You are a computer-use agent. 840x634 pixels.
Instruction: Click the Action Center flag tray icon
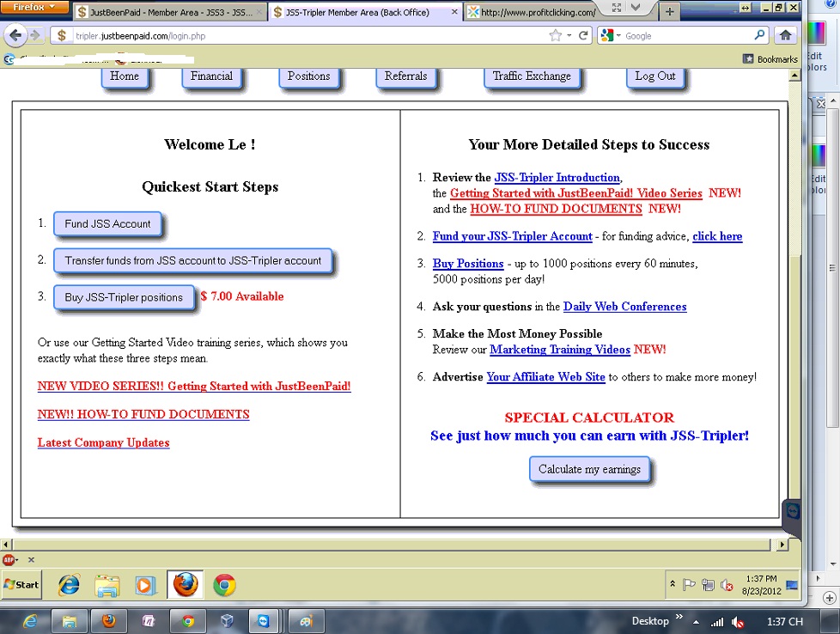[x=690, y=585]
